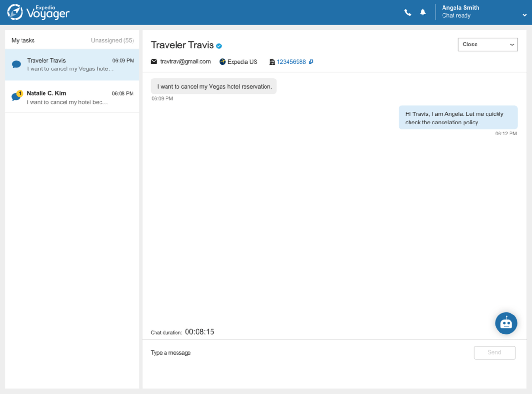Click Traveler Travis's verified badge
This screenshot has height=394, width=532.
point(219,45)
